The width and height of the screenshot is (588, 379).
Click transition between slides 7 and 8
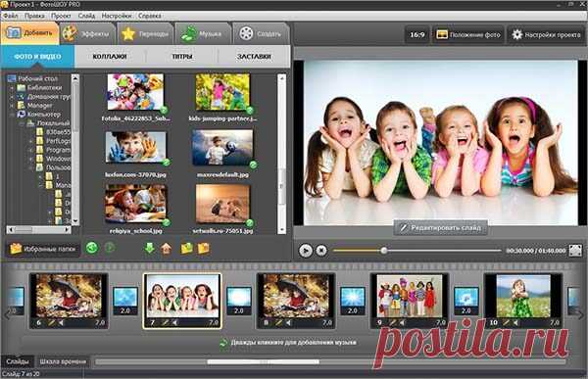point(239,301)
